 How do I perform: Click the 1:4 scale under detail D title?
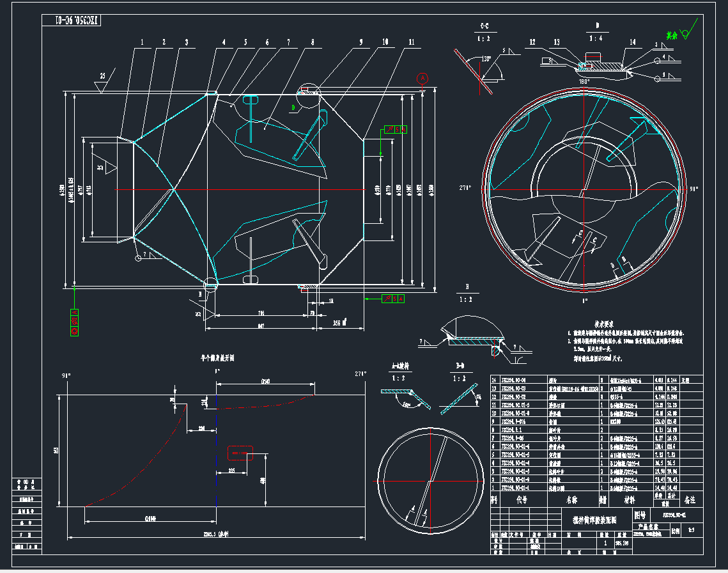[x=596, y=38]
